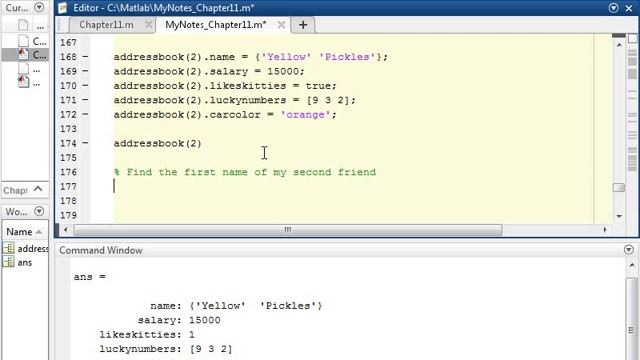Click 'likeskitties: 1' in Command Window
640x360 pixels.
147,335
